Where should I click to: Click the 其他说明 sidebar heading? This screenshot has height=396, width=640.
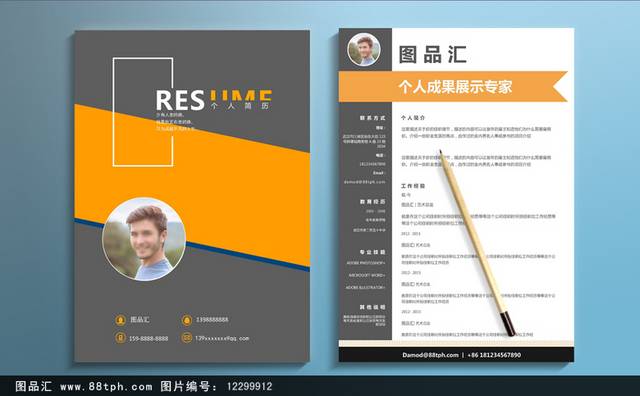[x=372, y=307]
